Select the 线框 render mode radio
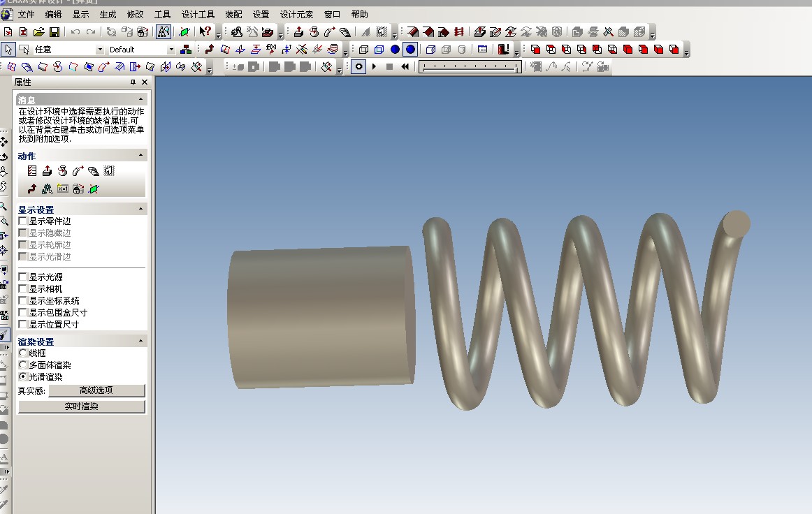The image size is (812, 514). click(x=23, y=353)
